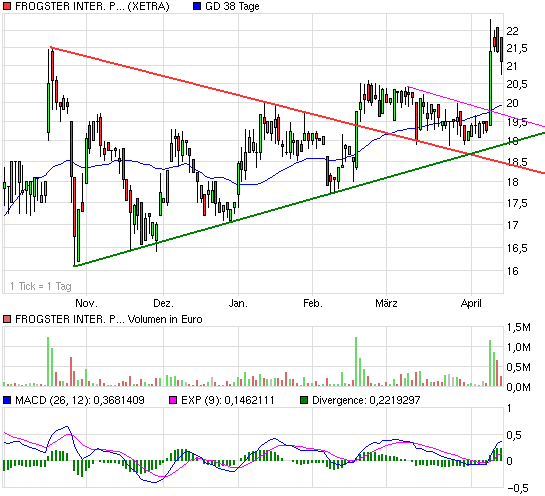This screenshot has width=545, height=496.
Task: Click the 'April' axis label
Action: pos(471,303)
